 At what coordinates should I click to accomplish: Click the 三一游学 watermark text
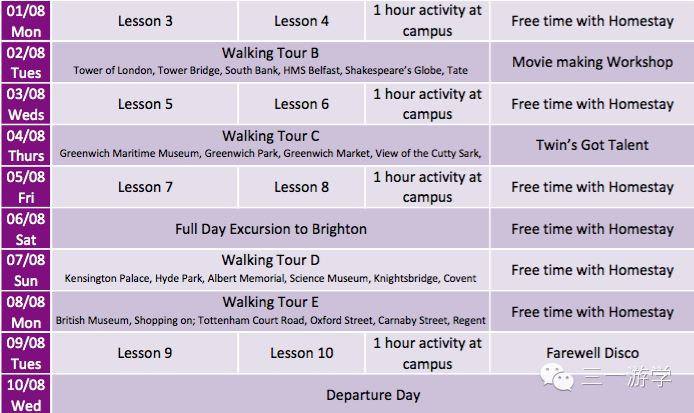tap(627, 377)
